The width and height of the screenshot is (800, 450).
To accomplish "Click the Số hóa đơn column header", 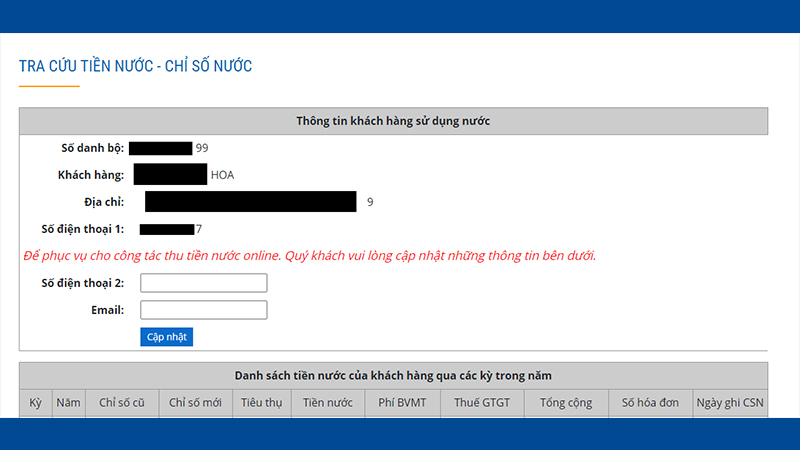I will point(650,403).
